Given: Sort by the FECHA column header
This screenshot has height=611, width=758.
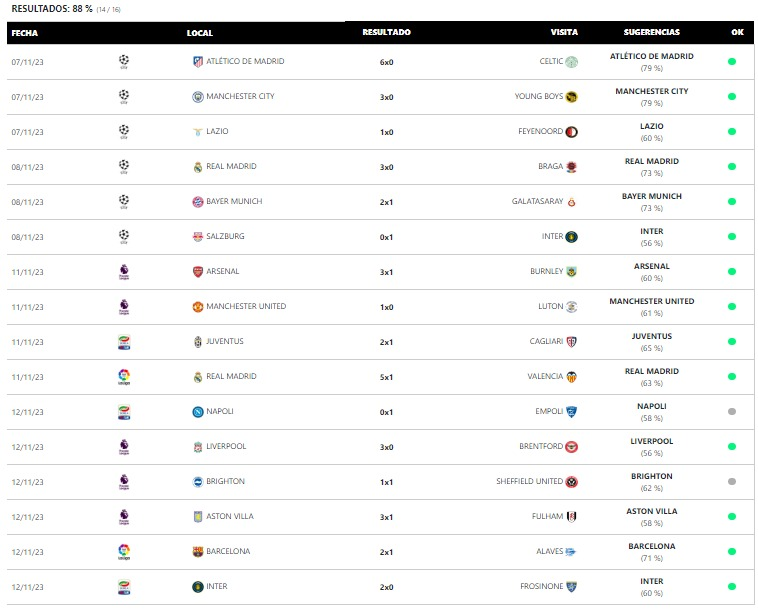Looking at the screenshot, I should (25, 33).
